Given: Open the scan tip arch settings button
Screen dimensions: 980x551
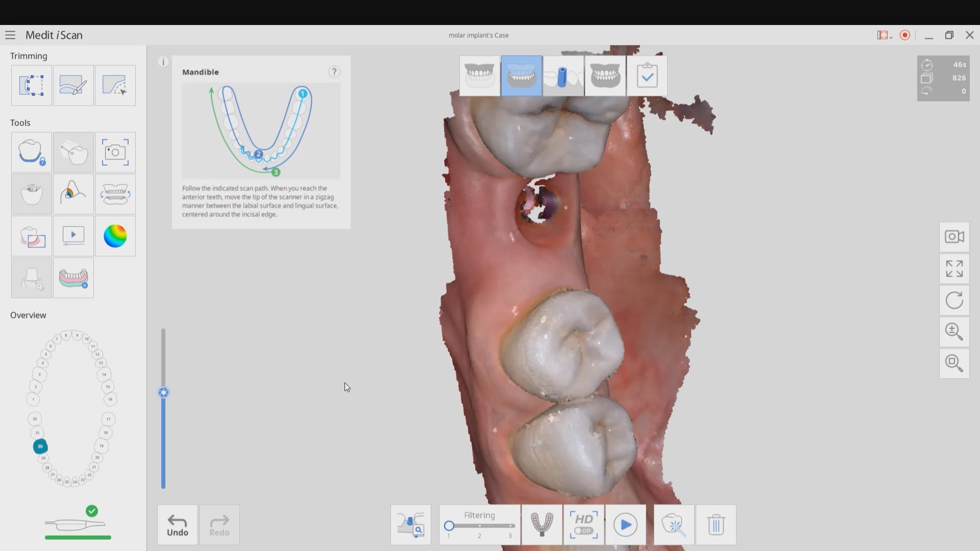Looking at the screenshot, I should (x=542, y=525).
